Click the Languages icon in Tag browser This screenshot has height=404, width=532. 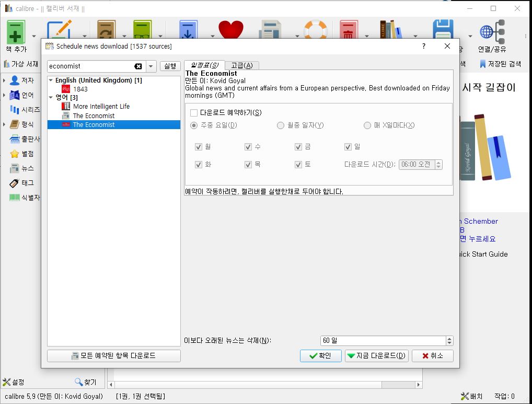click(15, 95)
